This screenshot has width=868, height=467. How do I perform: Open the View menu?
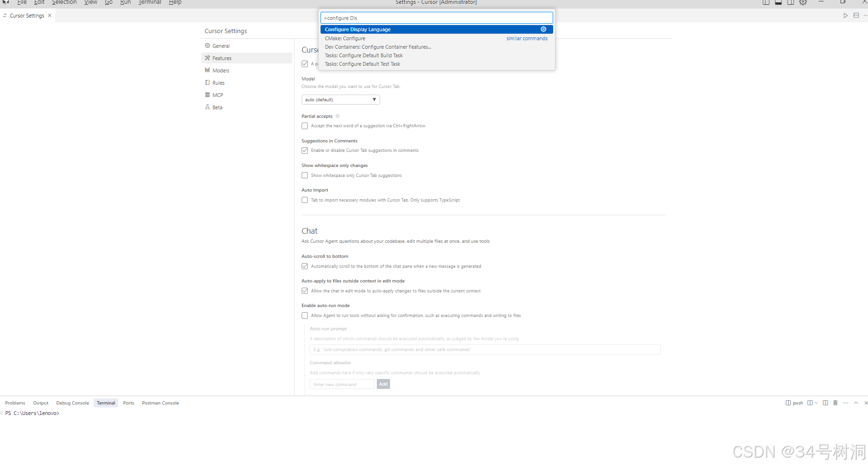tap(91, 2)
